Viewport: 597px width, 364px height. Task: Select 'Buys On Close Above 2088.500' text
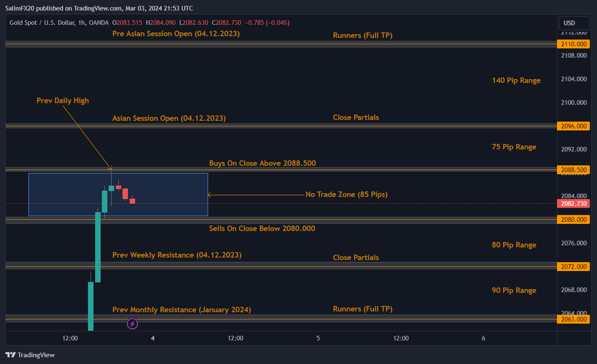pyautogui.click(x=262, y=163)
